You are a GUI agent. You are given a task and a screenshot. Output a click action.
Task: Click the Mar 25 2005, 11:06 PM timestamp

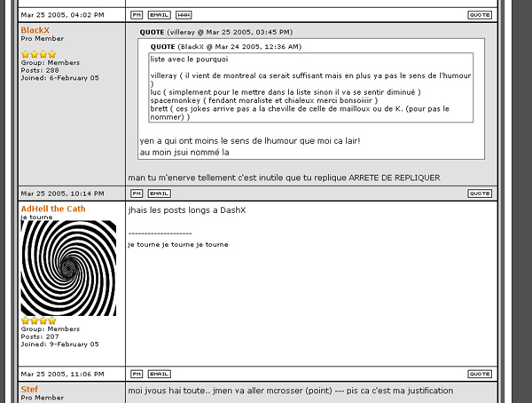pyautogui.click(x=62, y=374)
